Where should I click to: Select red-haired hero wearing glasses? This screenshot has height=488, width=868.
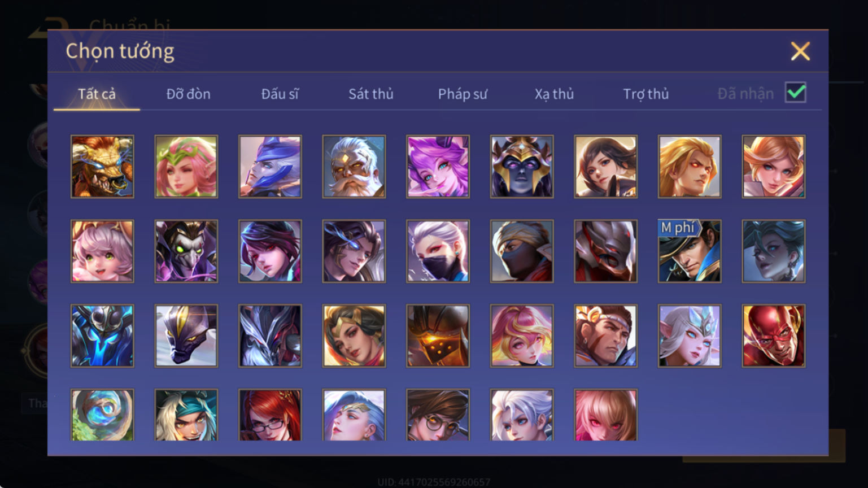tap(270, 415)
